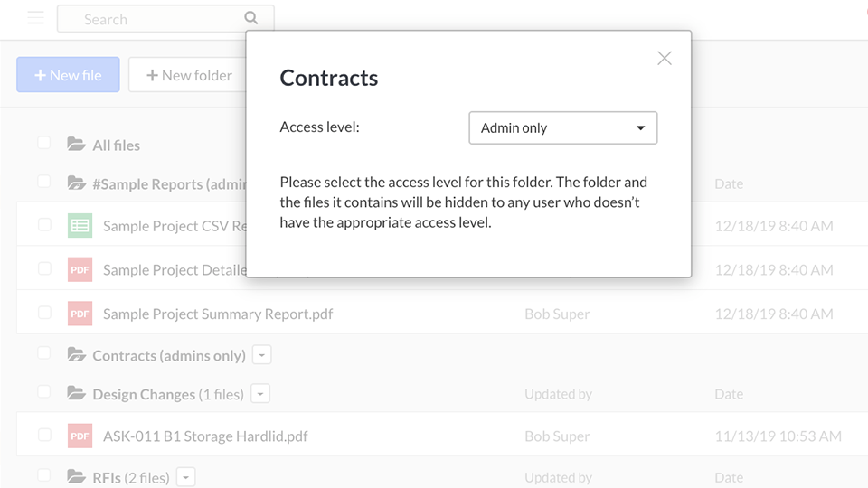Select the ASK-011 B1 Storage Hardlid checkbox
Image resolution: width=868 pixels, height=488 pixels.
tap(44, 435)
